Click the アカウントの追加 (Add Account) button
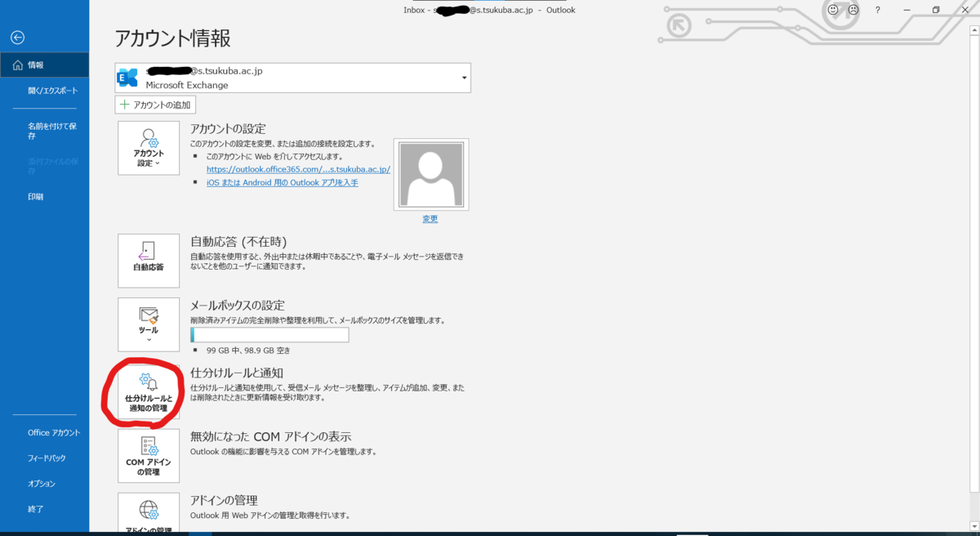This screenshot has width=980, height=536. point(154,105)
